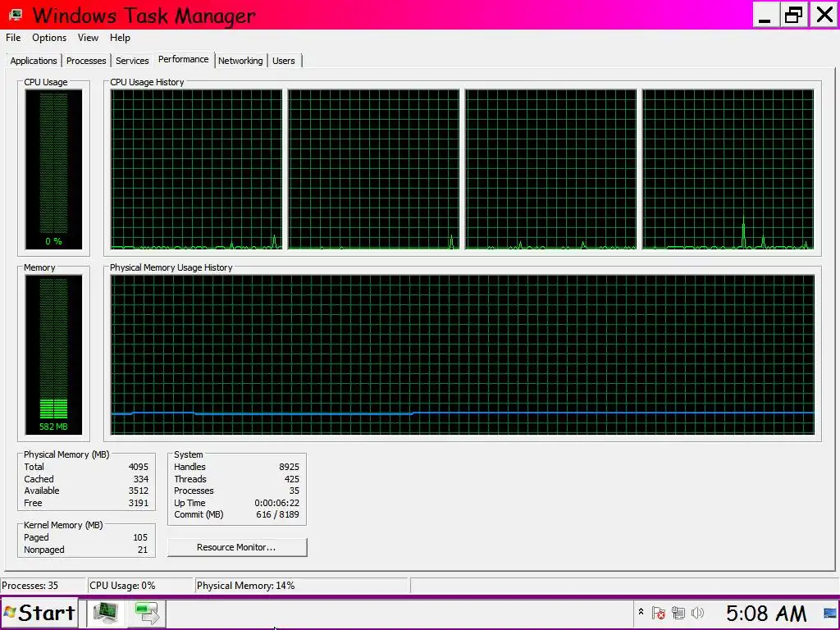Click the Free memory value 3191
The width and height of the screenshot is (840, 630).
[138, 503]
